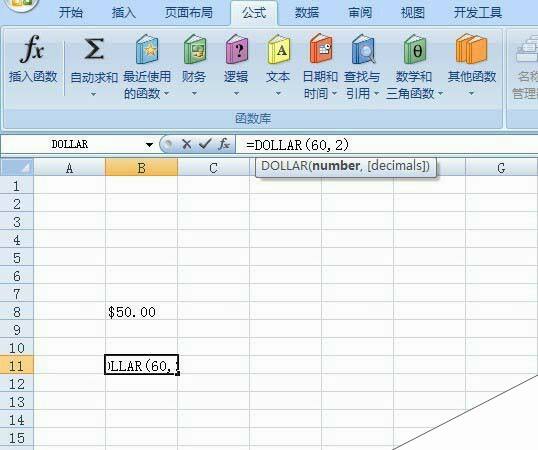Click in the formula bar text
Viewport: 538px width, 450px height.
pos(297,145)
